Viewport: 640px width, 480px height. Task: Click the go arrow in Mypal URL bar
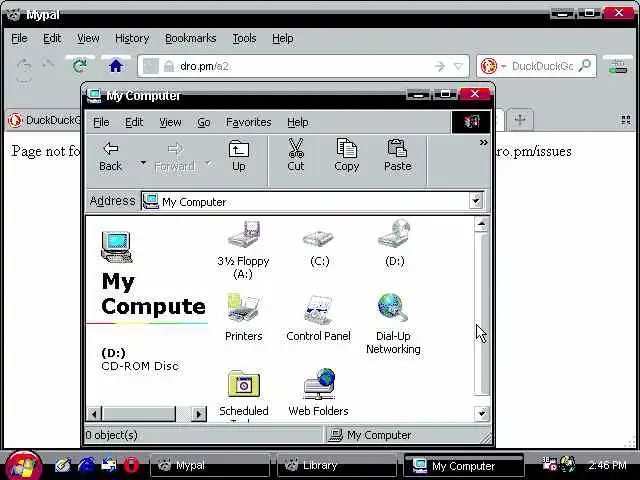[440, 66]
